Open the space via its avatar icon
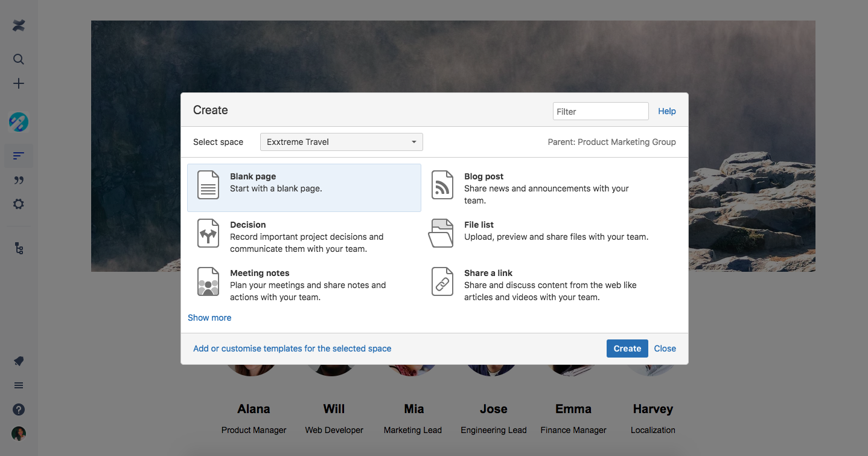Viewport: 868px width, 456px height. click(x=18, y=122)
